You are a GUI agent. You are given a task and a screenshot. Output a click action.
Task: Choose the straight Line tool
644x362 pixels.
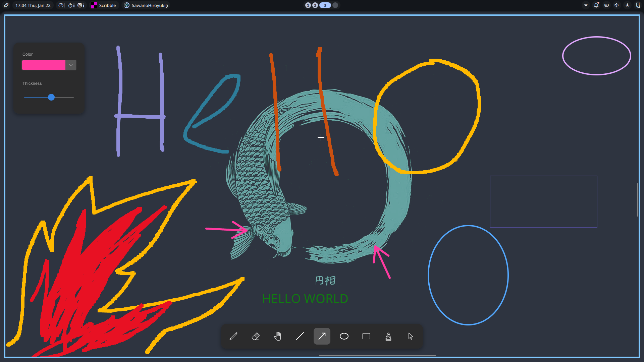(300, 336)
